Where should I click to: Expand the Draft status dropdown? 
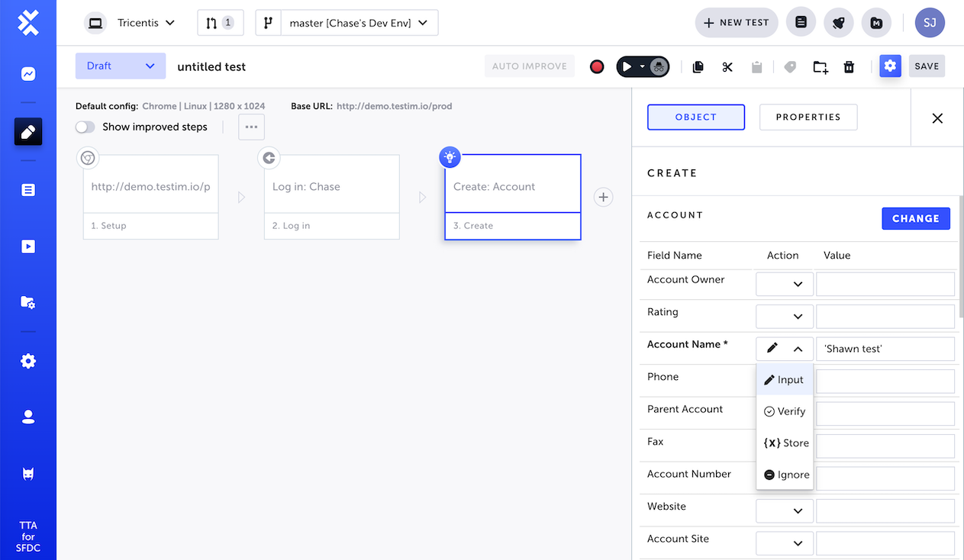[120, 66]
